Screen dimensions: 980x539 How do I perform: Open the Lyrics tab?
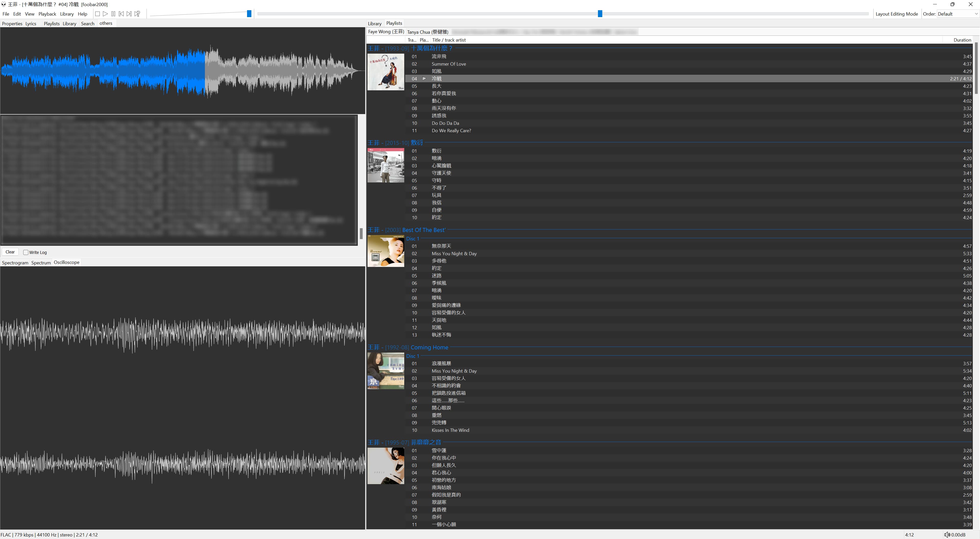[x=31, y=23]
